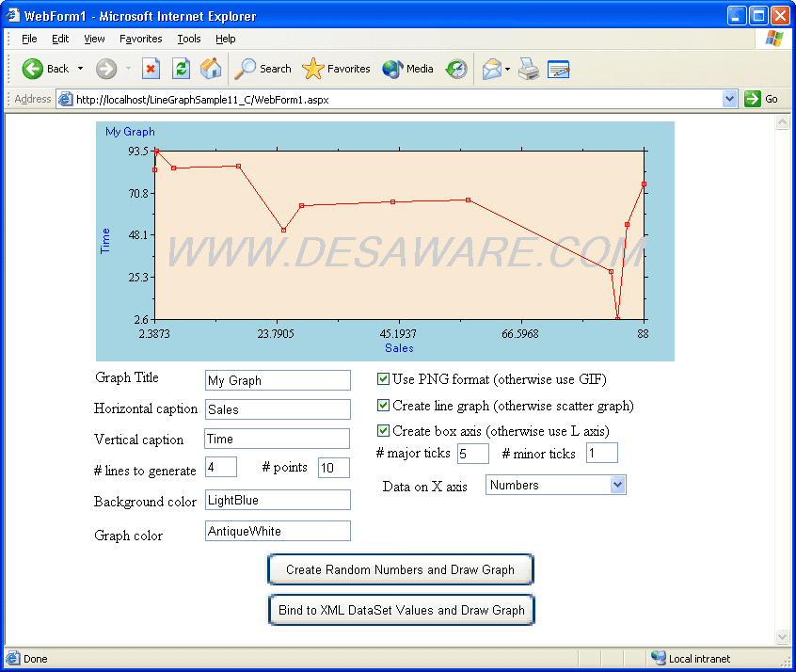Open the Favorites star toolbar button
This screenshot has height=672, width=796.
pos(336,69)
